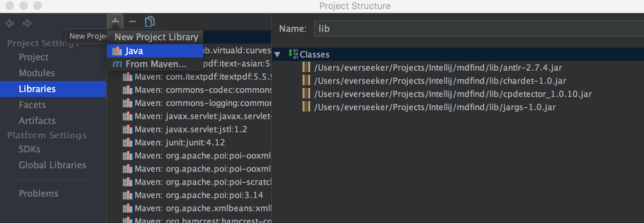
Task: Select chardet-1.0.jar entry
Action: [x=440, y=81]
